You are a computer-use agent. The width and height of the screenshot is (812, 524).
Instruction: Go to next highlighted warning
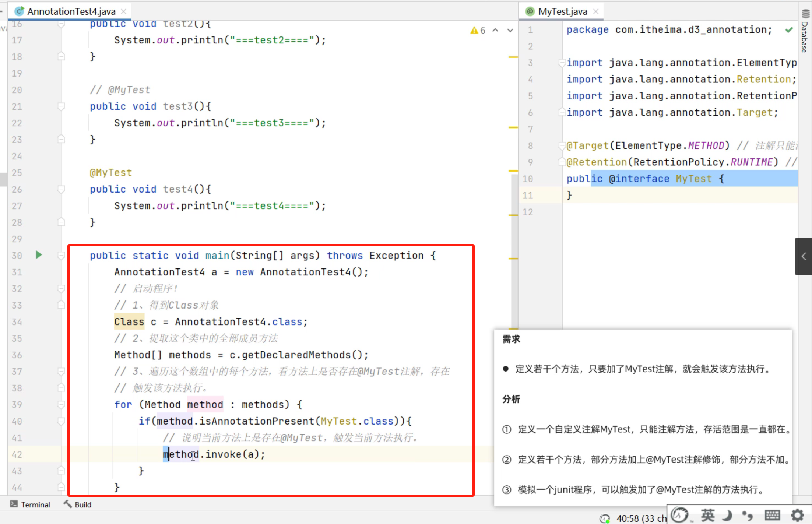point(510,30)
